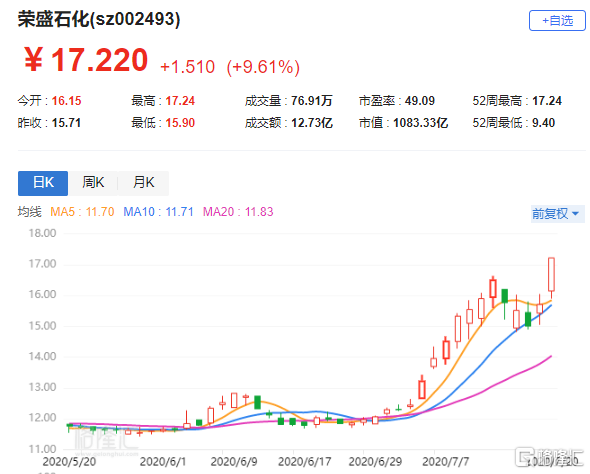Click the 市值 value 1083.33亿
This screenshot has height=474, width=590.
(420, 123)
